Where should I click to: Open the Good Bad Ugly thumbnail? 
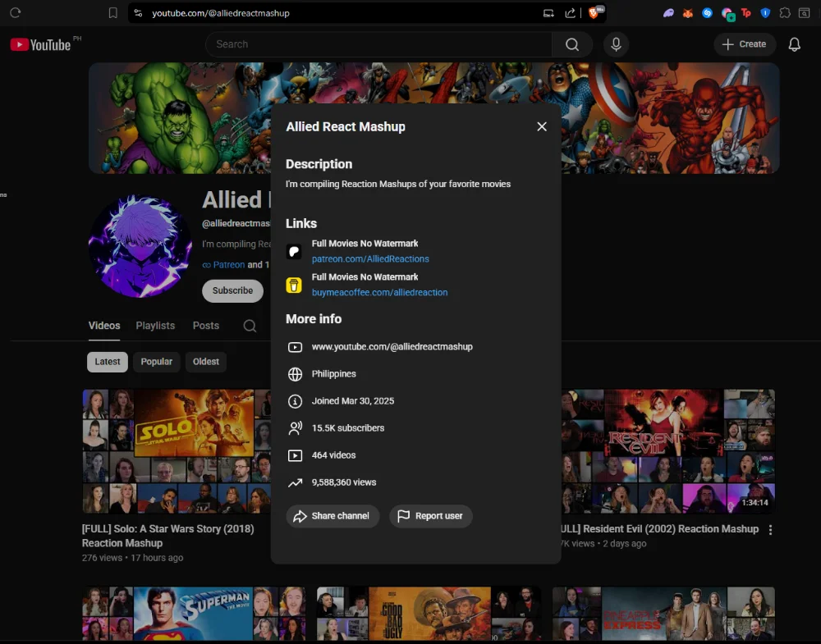pyautogui.click(x=429, y=614)
